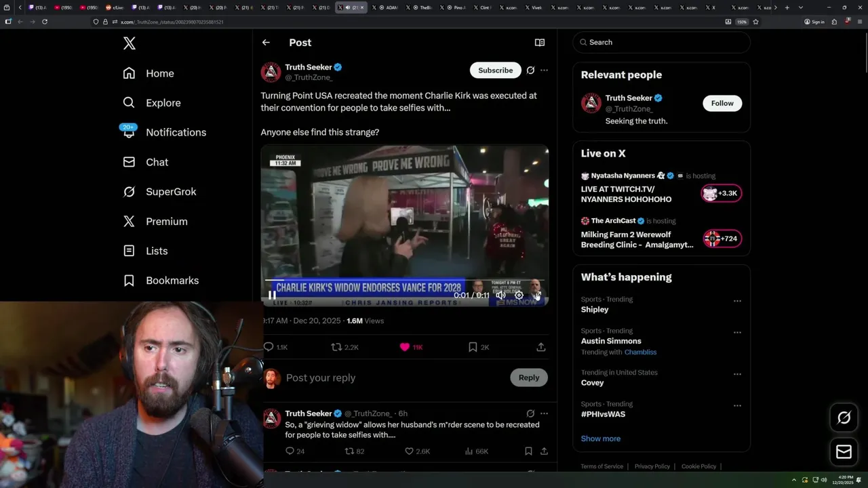Open the Truth Seeker profile name in Relevant people
This screenshot has width=868, height=488.
[x=629, y=98]
